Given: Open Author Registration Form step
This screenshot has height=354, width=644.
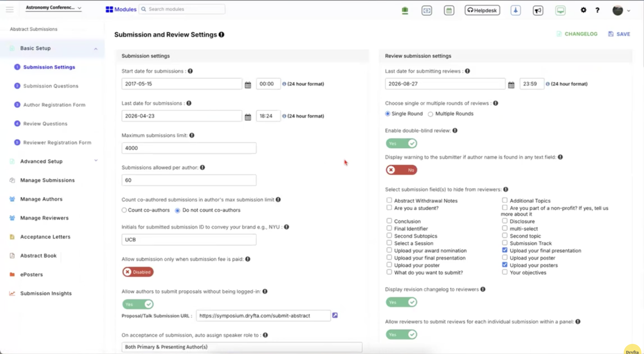Looking at the screenshot, I should [x=54, y=105].
